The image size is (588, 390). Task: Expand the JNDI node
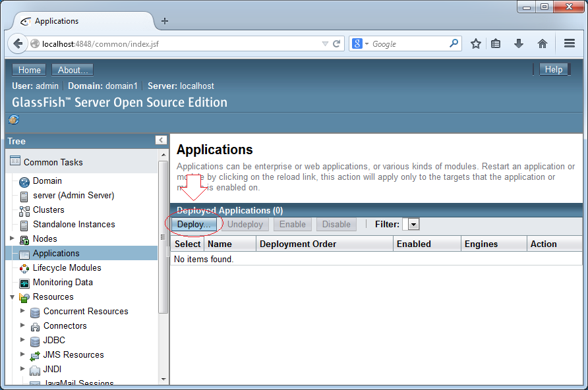[x=22, y=369]
